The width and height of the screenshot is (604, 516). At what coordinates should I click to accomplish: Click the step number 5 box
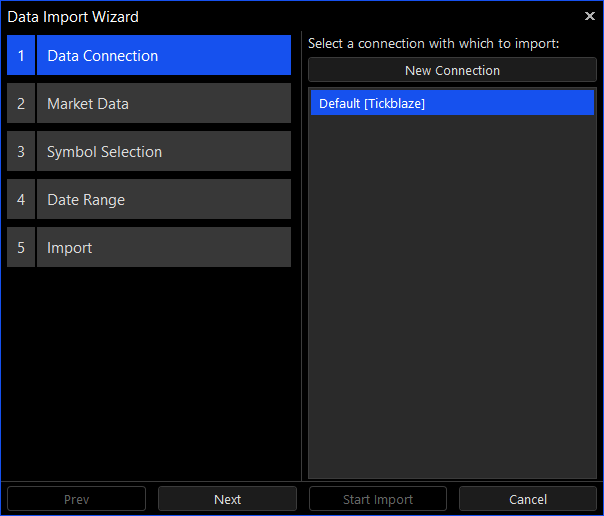pyautogui.click(x=21, y=248)
